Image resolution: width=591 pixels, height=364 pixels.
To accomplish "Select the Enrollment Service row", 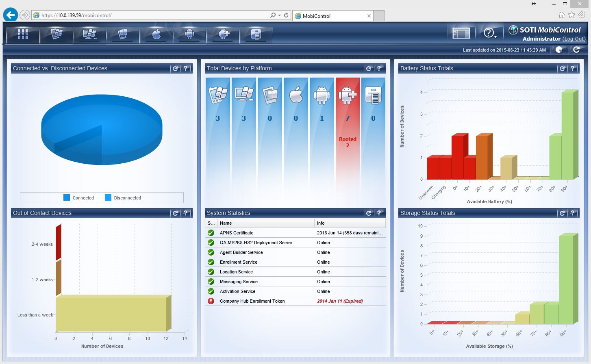I will point(295,262).
